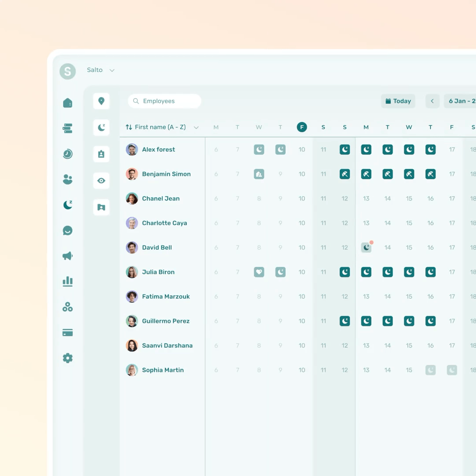Toggle the eye visibility filter

coord(101,181)
